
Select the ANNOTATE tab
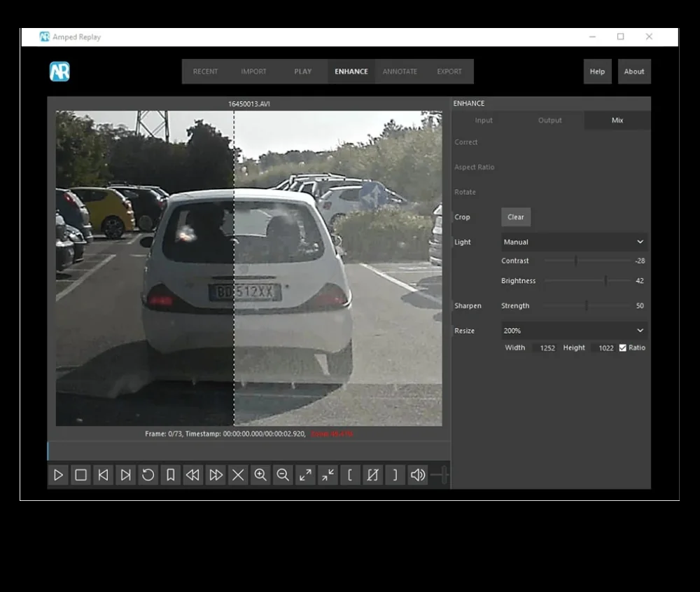tap(400, 71)
